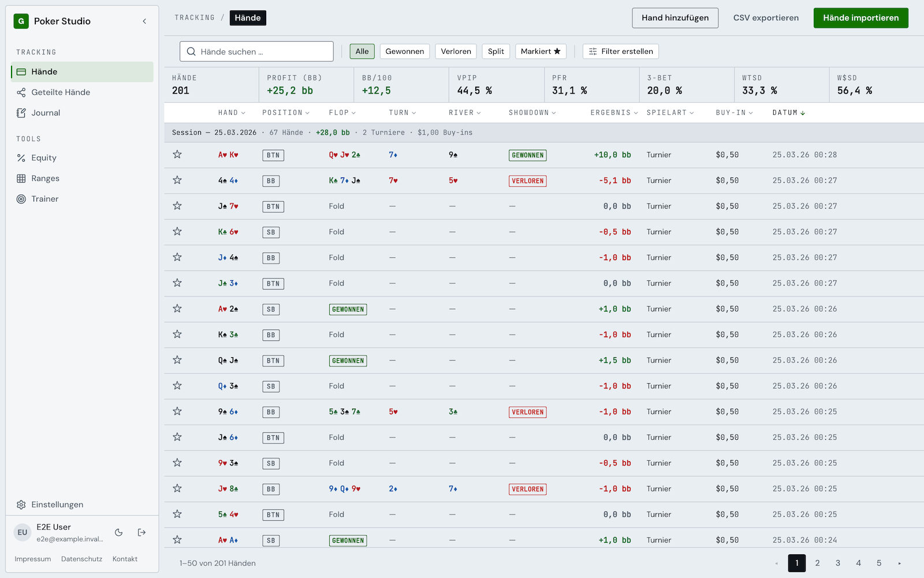The height and width of the screenshot is (578, 924).
Task: Click the Poker Studio logo icon
Action: tap(21, 21)
